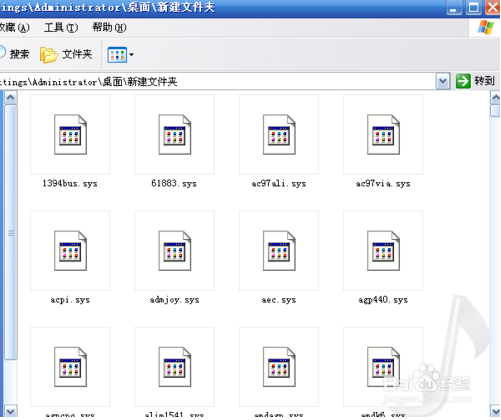Image resolution: width=501 pixels, height=420 pixels.
Task: Click the Views icon button in toolbar
Action: (x=117, y=55)
